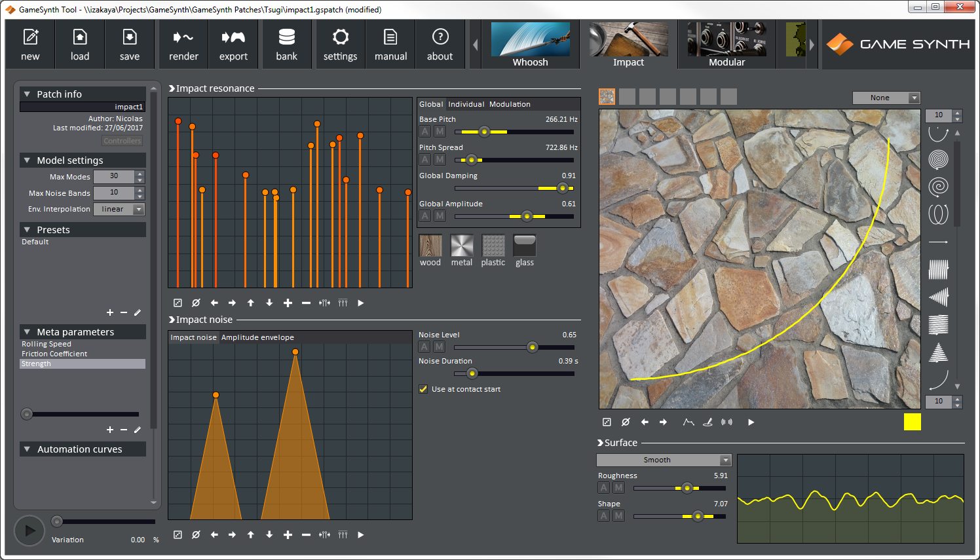Image resolution: width=980 pixels, height=560 pixels.
Task: Open the Individual resonance tab
Action: click(466, 104)
